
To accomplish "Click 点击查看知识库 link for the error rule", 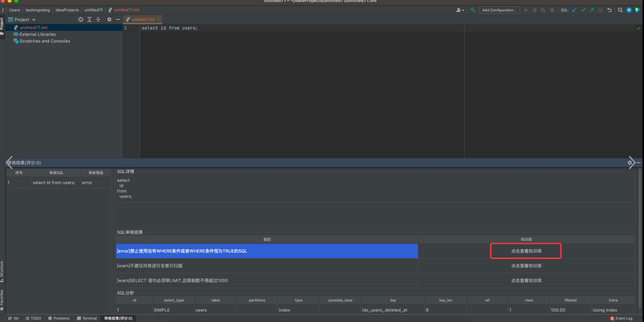I will tap(526, 251).
